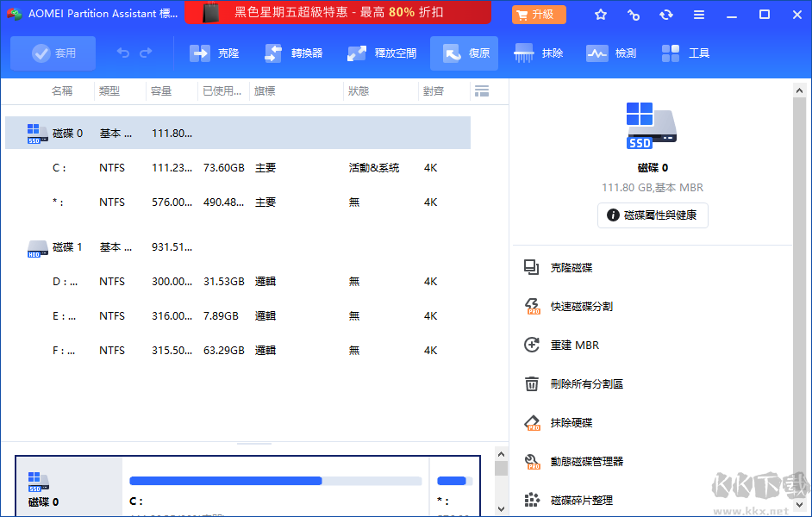Sort by the 對齊 column header
Image resolution: width=812 pixels, height=517 pixels.
pyautogui.click(x=434, y=91)
